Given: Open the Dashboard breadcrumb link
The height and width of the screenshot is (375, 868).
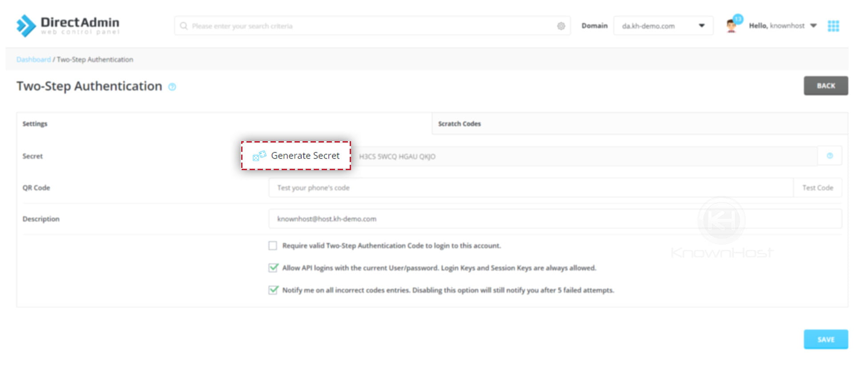Looking at the screenshot, I should pos(33,59).
